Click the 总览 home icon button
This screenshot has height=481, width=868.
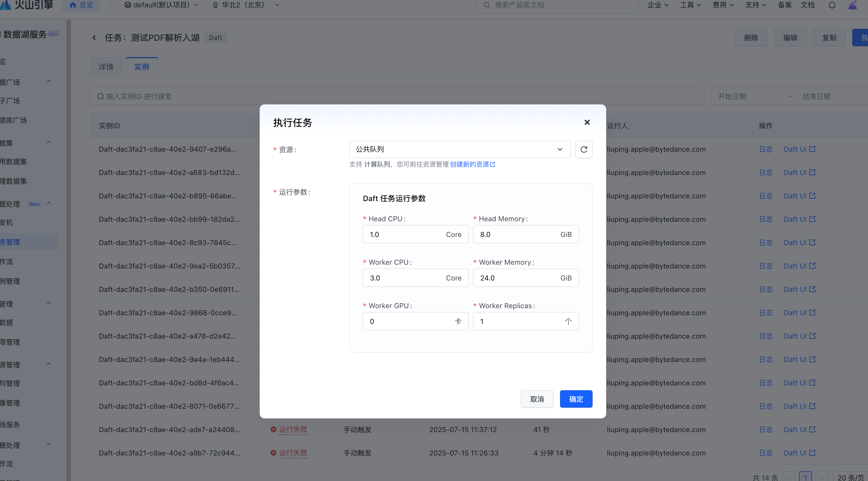click(81, 5)
